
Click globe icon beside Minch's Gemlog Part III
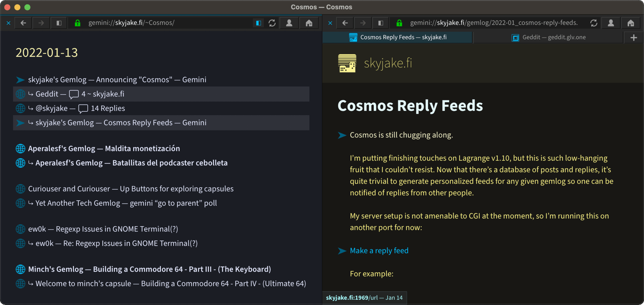click(x=20, y=269)
